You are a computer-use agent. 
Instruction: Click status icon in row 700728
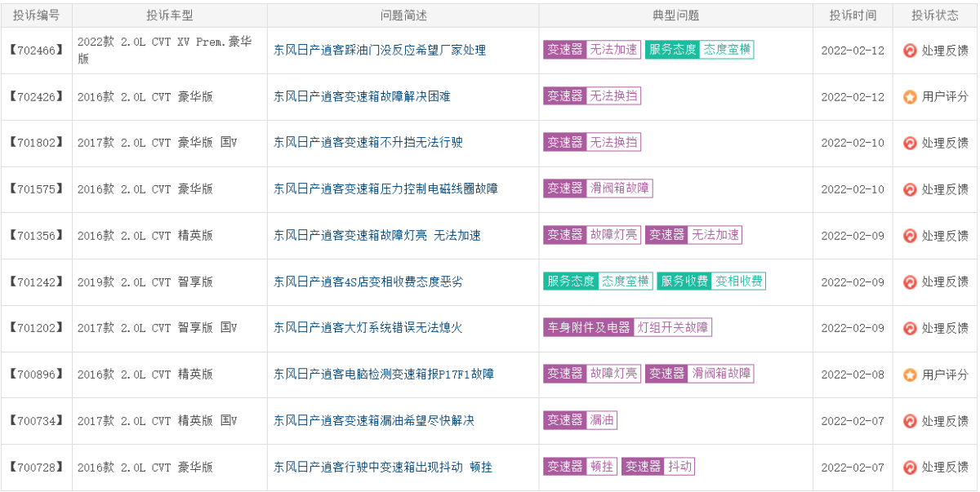coord(910,468)
